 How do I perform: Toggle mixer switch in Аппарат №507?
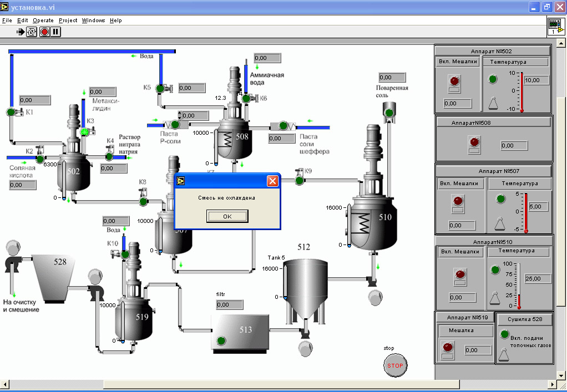click(x=458, y=203)
